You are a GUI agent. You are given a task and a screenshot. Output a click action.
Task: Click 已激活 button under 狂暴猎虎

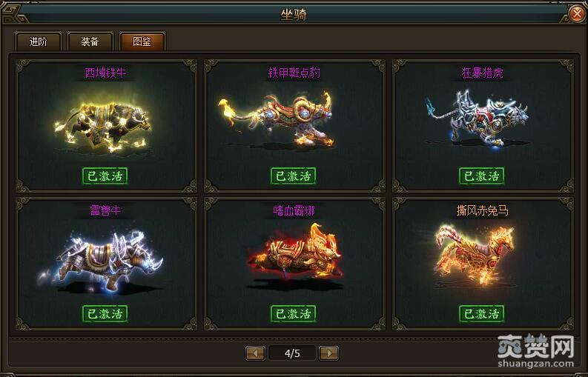pos(482,176)
